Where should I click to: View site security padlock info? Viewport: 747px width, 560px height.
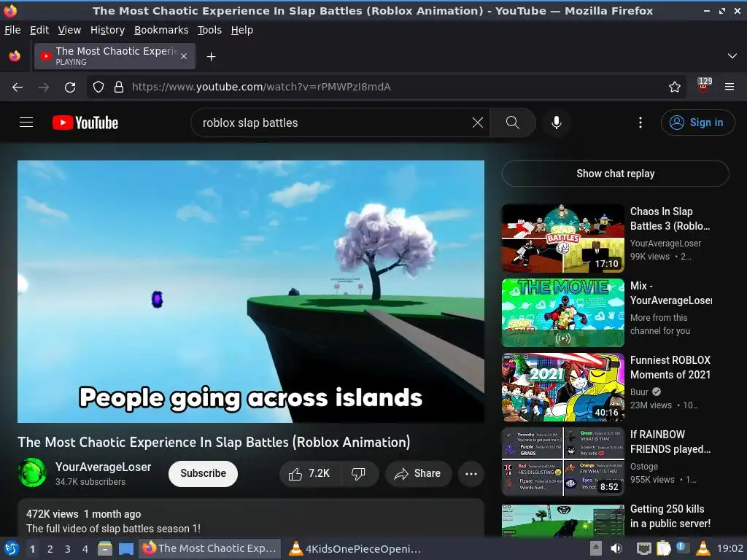point(119,87)
